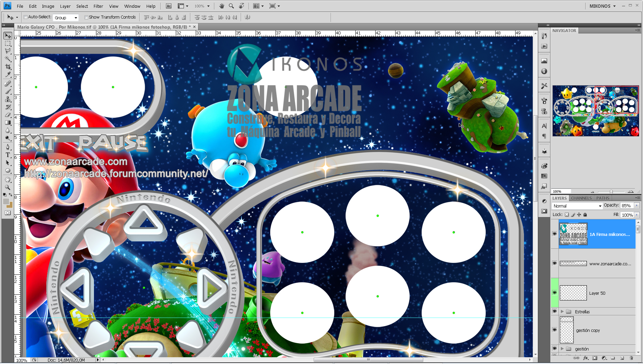Select the Horizontal Type tool
This screenshot has width=643, height=364.
point(8,155)
